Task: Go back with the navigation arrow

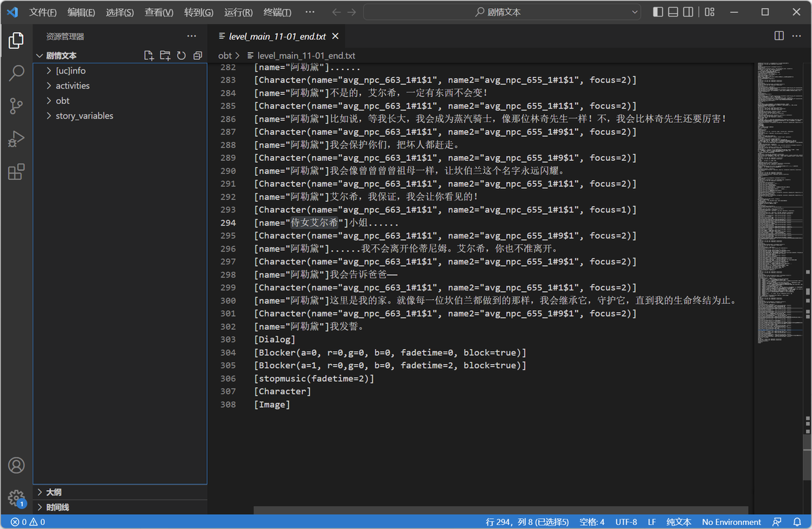Action: pos(337,12)
